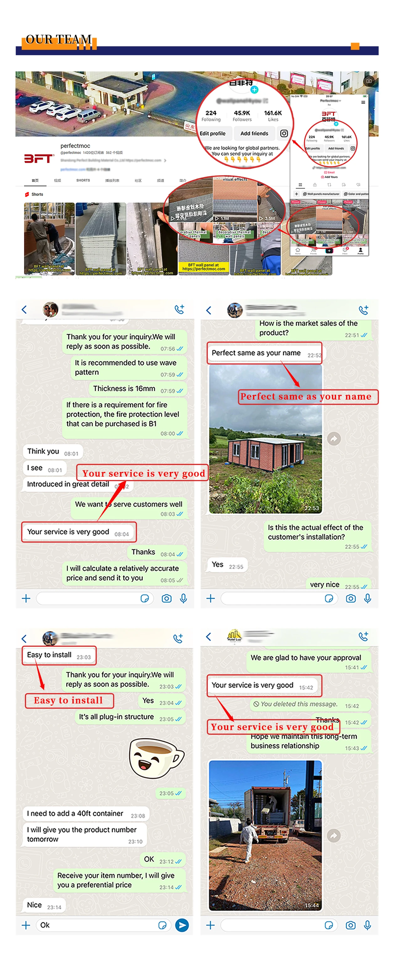
Task: Go back from the Hotel Luz chat
Action: click(x=209, y=637)
